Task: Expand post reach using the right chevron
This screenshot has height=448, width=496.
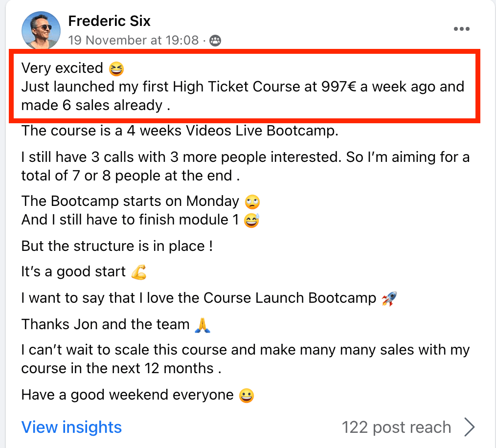Action: pyautogui.click(x=469, y=427)
